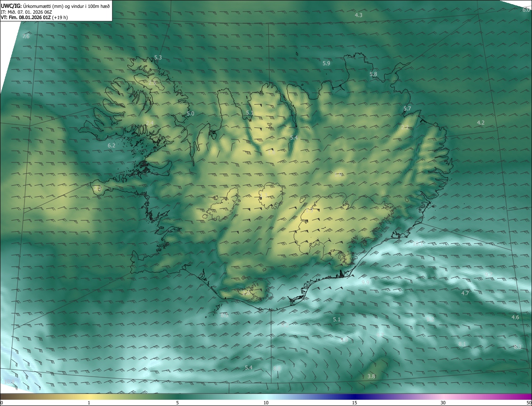Select the 7.6 map value

[x=26, y=37]
